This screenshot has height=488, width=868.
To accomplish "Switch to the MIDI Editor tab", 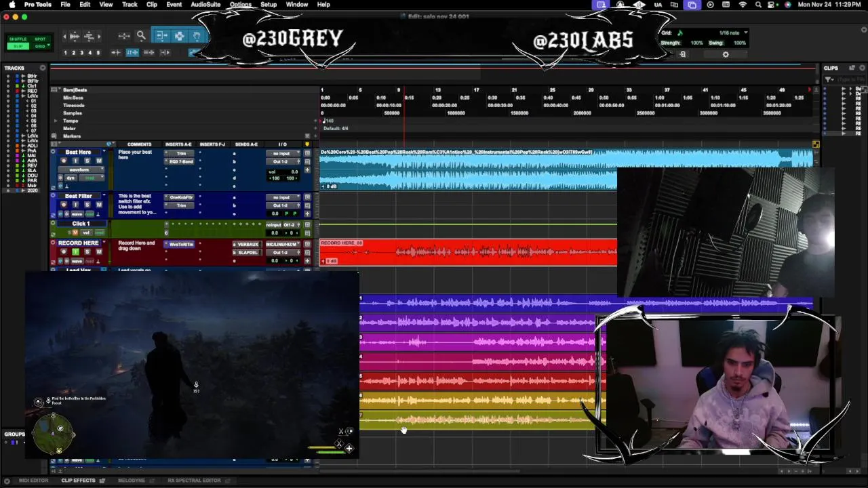I will click(33, 481).
